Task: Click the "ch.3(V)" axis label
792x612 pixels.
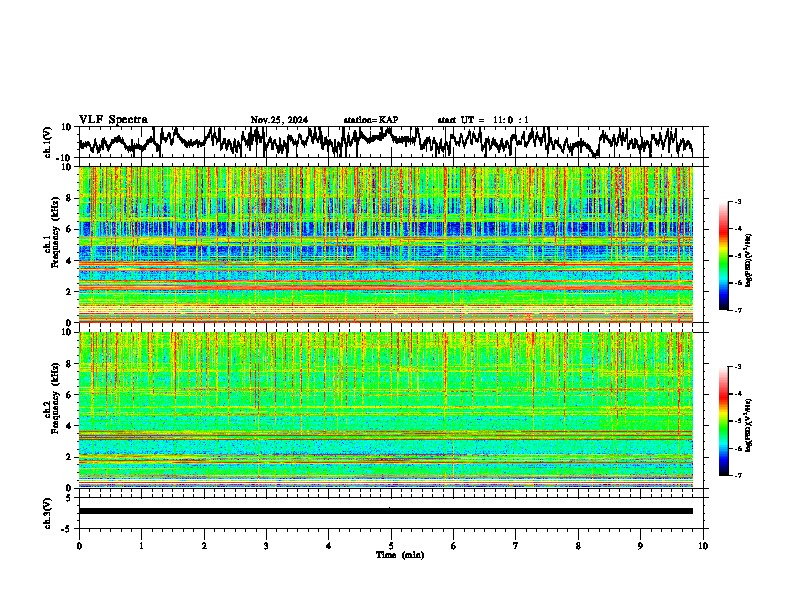Action: [48, 513]
